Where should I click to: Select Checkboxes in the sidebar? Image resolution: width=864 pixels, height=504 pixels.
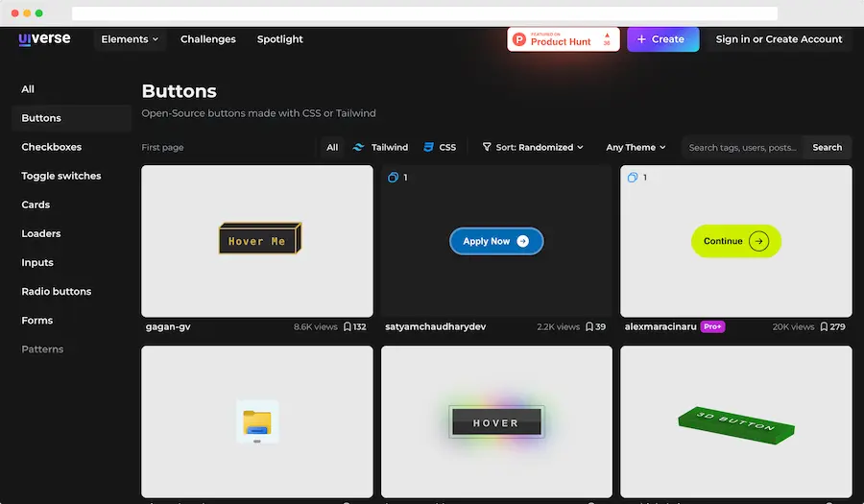(x=52, y=147)
